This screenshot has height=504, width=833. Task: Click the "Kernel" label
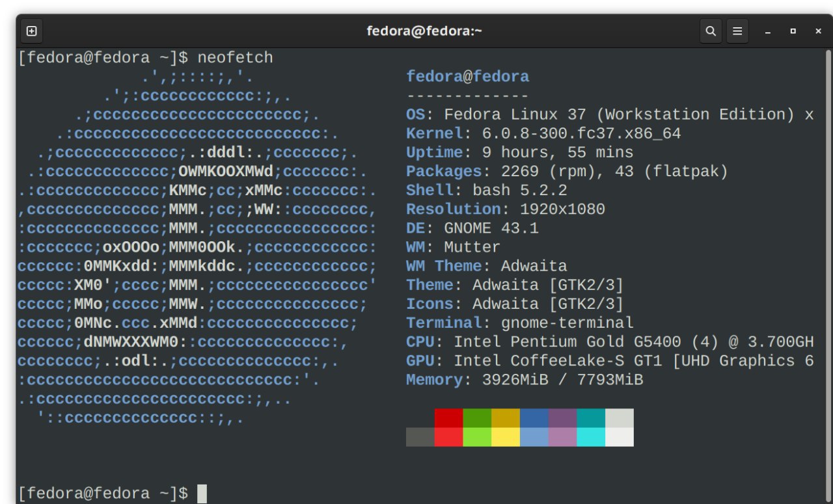coord(435,134)
